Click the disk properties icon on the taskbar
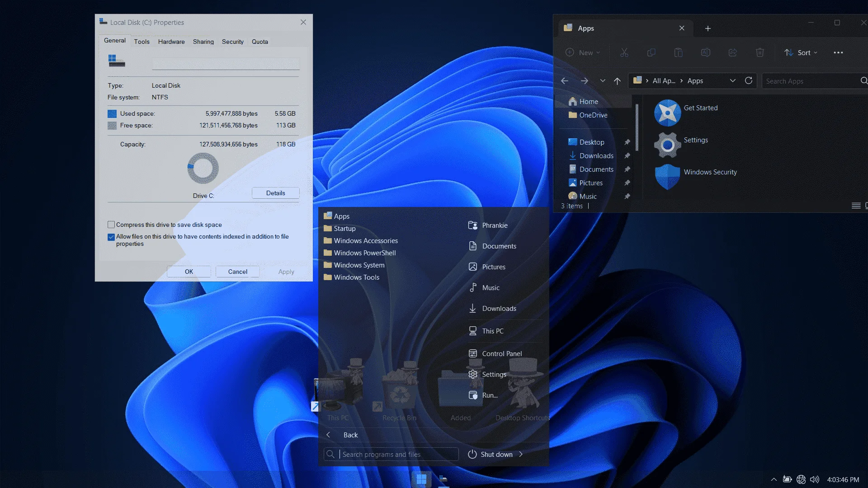The height and width of the screenshot is (488, 868). (443, 479)
